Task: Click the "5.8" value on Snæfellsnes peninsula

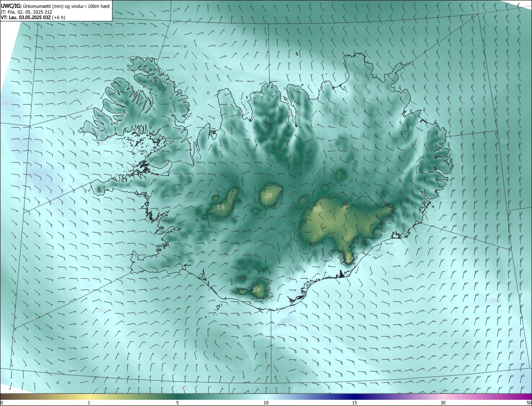Action: [99, 189]
